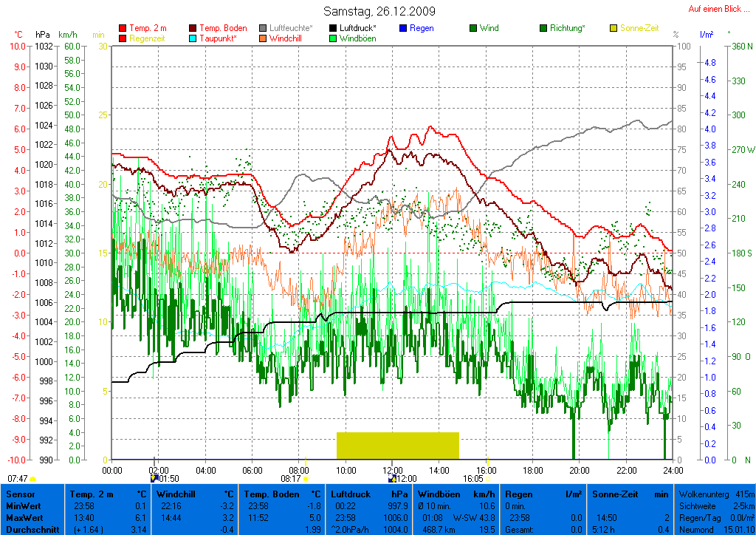The height and width of the screenshot is (535, 756).
Task: Click the cyan Taupunkt legend swatch
Action: [x=193, y=38]
